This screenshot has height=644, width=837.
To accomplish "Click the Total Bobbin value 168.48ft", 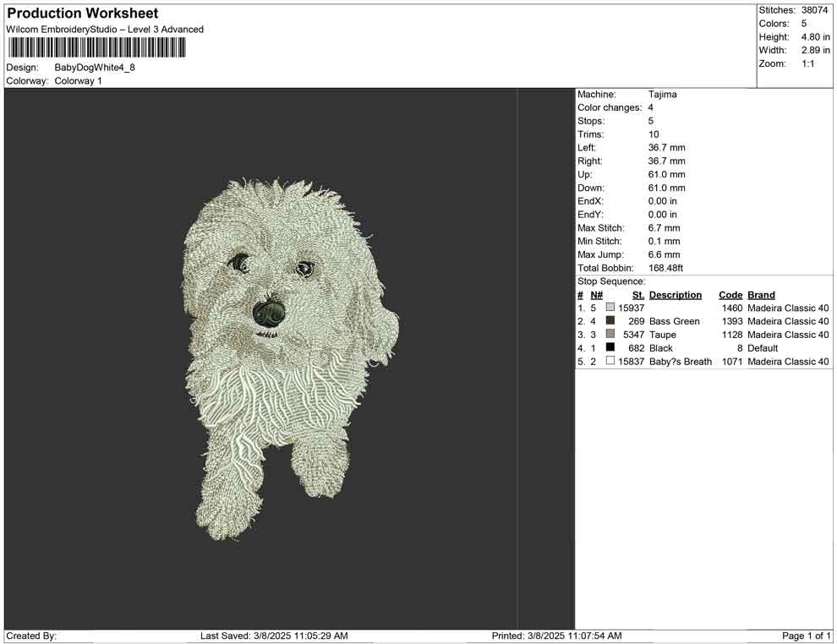I will 665,268.
